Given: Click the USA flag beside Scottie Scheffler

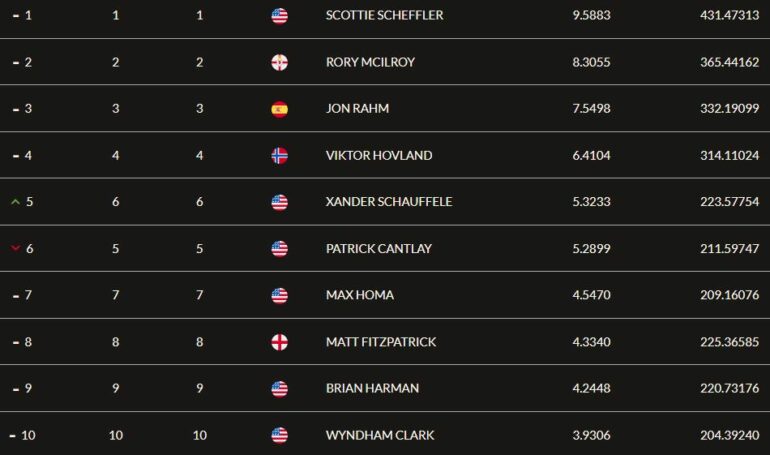Looking at the screenshot, I should 279,16.
